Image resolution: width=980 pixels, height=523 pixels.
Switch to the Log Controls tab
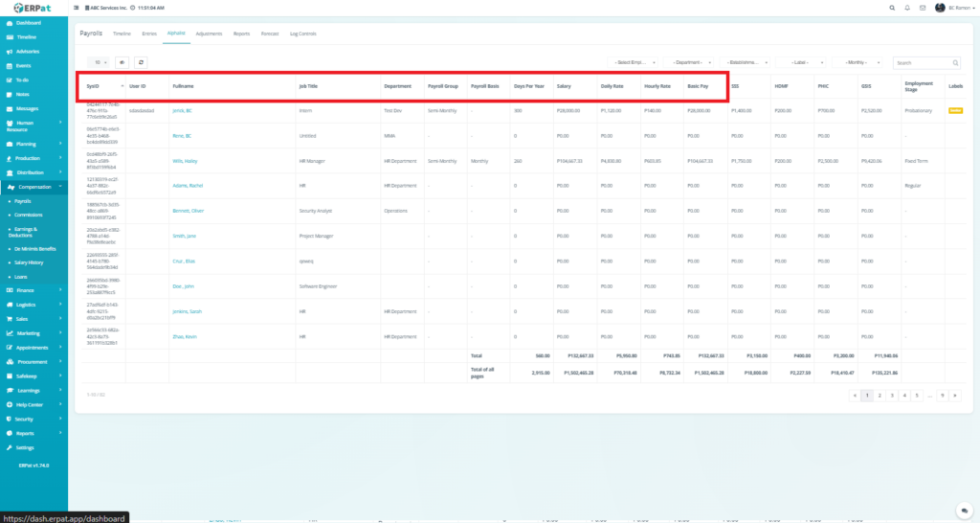coord(301,34)
